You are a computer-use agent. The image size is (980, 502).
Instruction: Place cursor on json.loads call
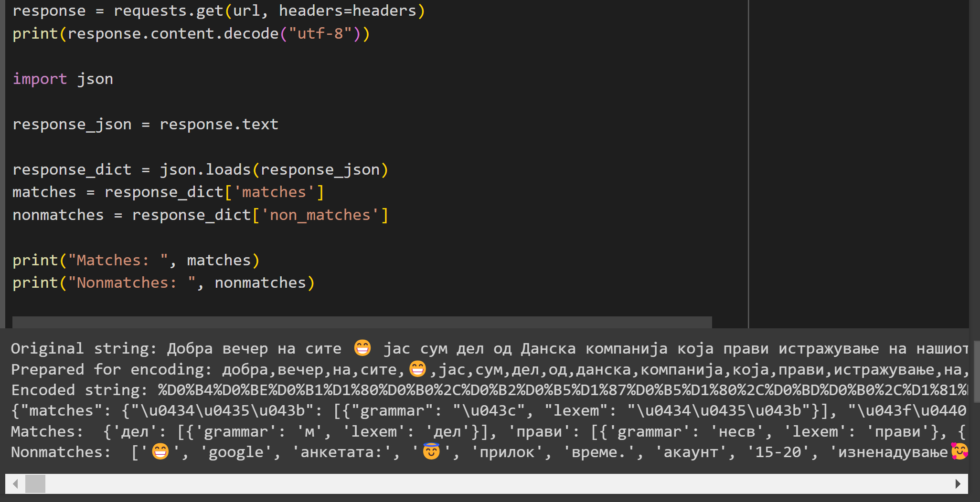205,169
